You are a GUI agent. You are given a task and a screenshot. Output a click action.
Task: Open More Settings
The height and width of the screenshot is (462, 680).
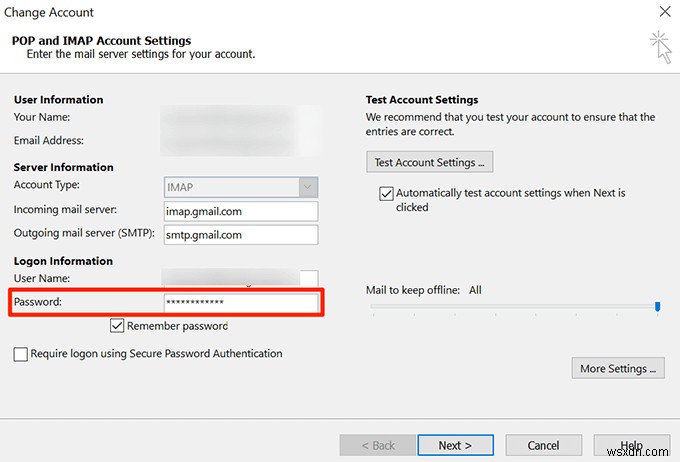619,369
